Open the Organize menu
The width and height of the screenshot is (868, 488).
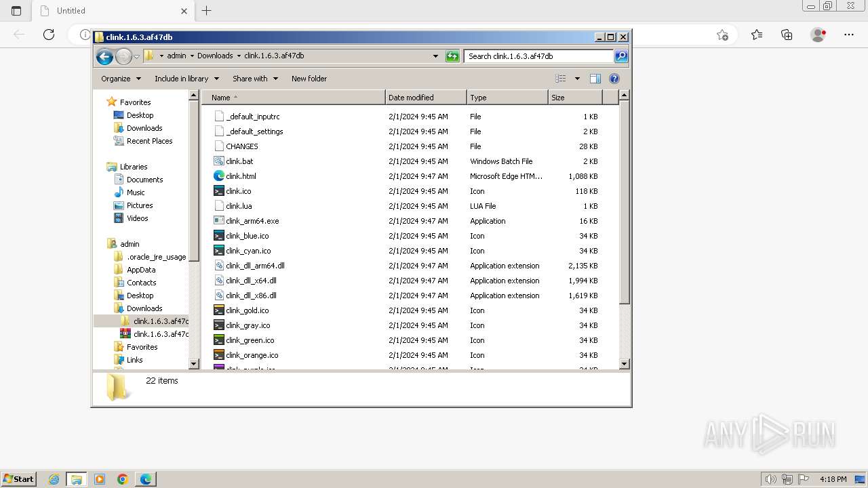[121, 79]
